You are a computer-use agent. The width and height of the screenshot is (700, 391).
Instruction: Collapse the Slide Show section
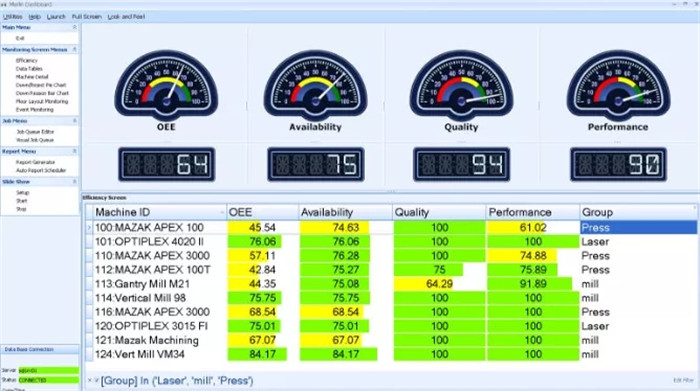[75, 182]
